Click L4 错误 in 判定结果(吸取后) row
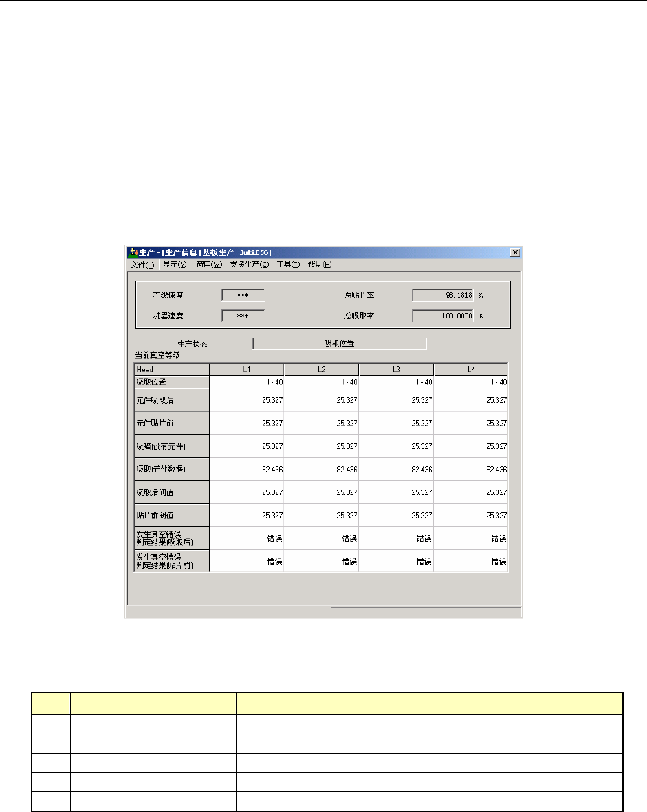Image resolution: width=647 pixels, height=812 pixels. pyautogui.click(x=471, y=538)
